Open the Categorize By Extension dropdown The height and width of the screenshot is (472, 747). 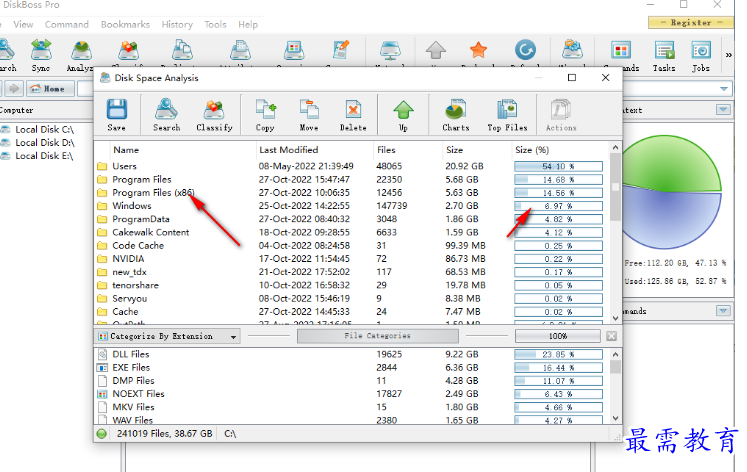pyautogui.click(x=167, y=336)
